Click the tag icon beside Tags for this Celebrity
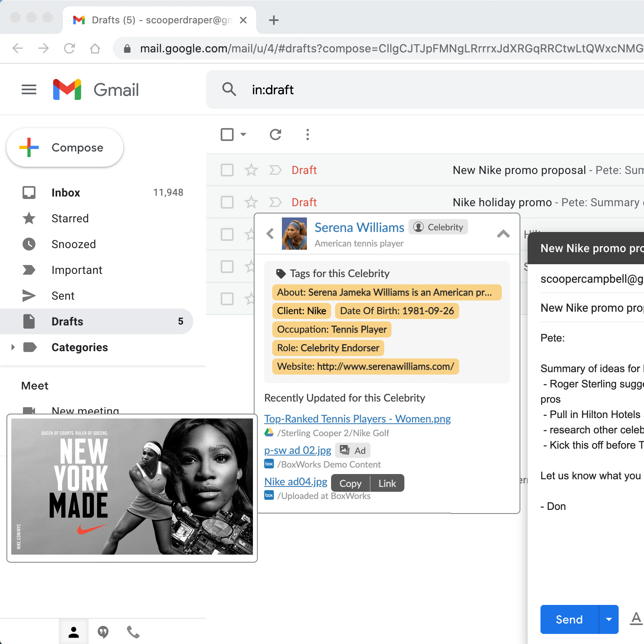 point(281,274)
